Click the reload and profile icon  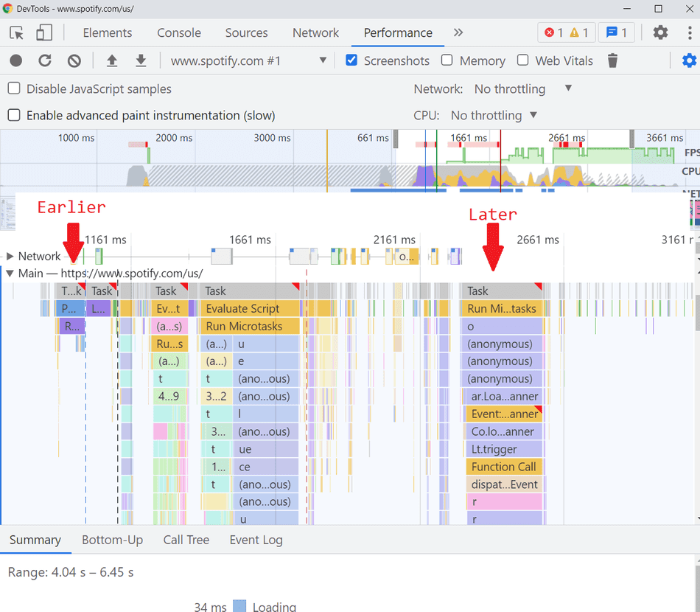pyautogui.click(x=45, y=61)
